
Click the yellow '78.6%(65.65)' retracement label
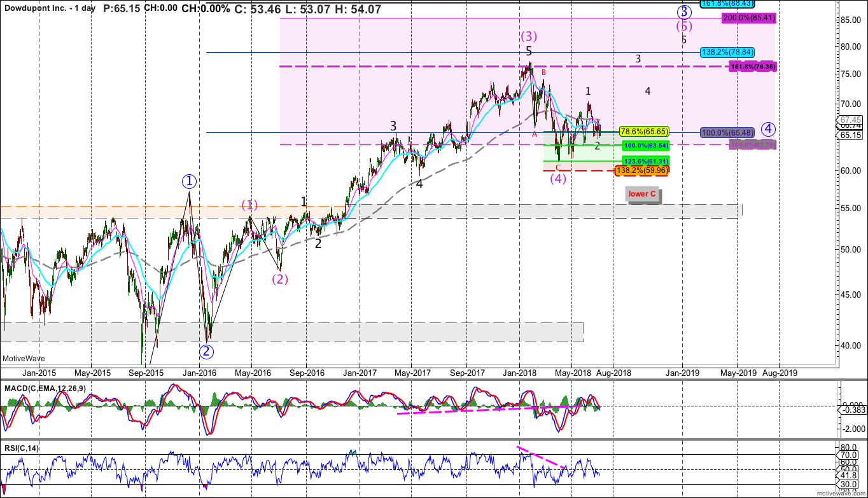click(x=644, y=132)
